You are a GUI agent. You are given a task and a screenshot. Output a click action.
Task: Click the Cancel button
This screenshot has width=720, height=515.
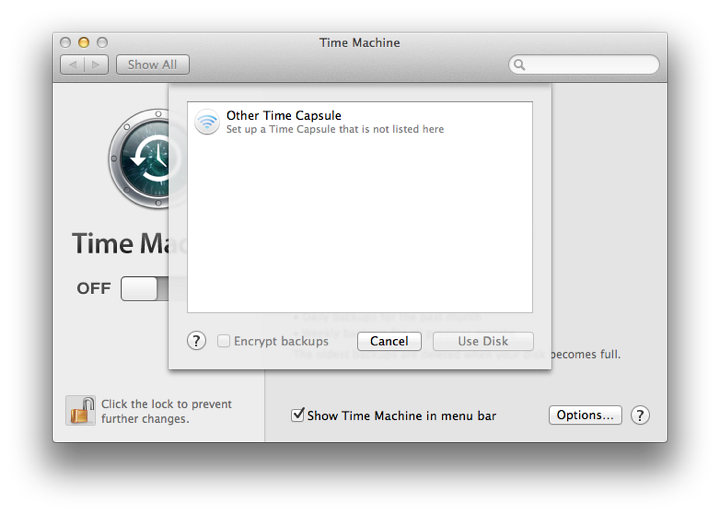(389, 341)
